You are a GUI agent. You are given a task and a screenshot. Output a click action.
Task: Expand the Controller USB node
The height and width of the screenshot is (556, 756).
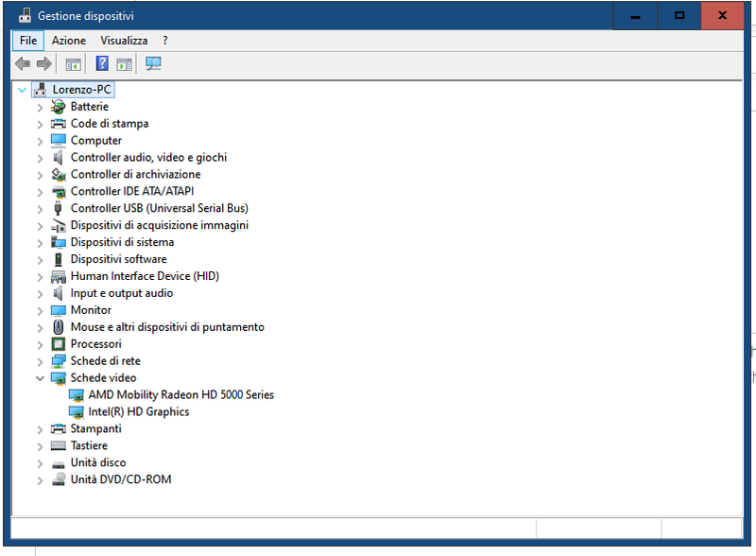pos(40,209)
